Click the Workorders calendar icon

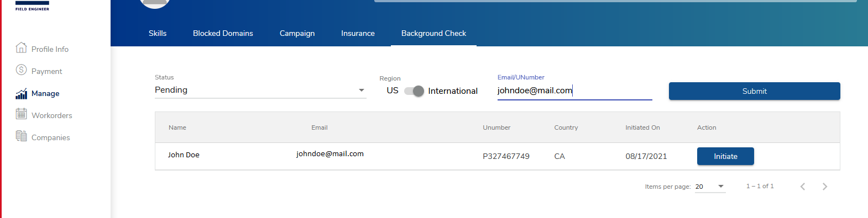coord(21,114)
